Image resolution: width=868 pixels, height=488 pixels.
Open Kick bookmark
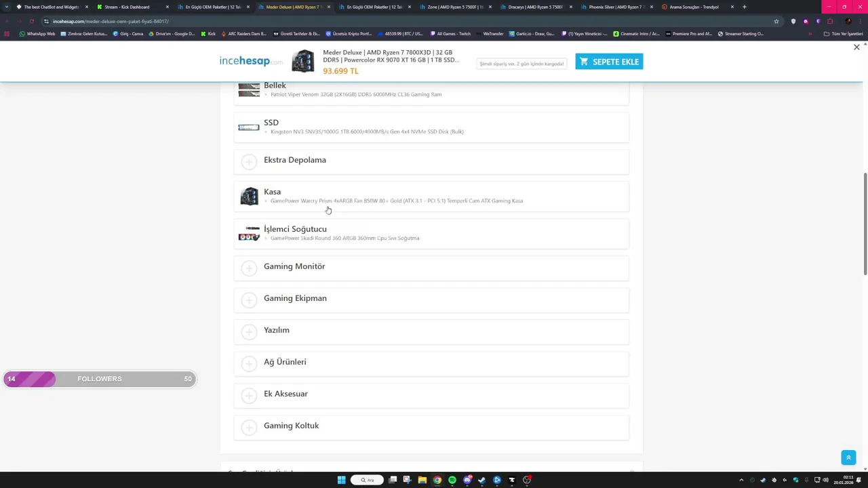[208, 34]
